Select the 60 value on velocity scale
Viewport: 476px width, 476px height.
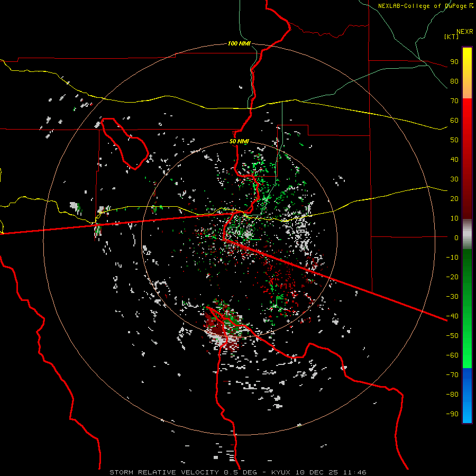coord(454,121)
